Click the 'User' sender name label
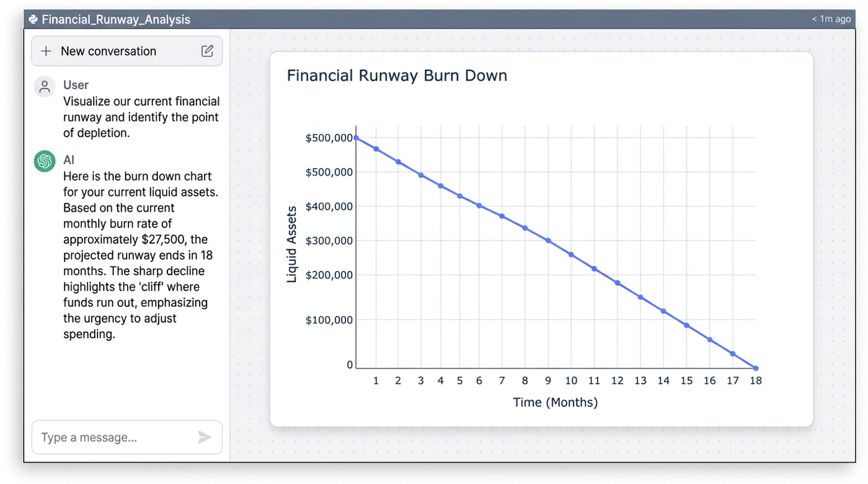Image resolution: width=868 pixels, height=484 pixels. tap(76, 85)
